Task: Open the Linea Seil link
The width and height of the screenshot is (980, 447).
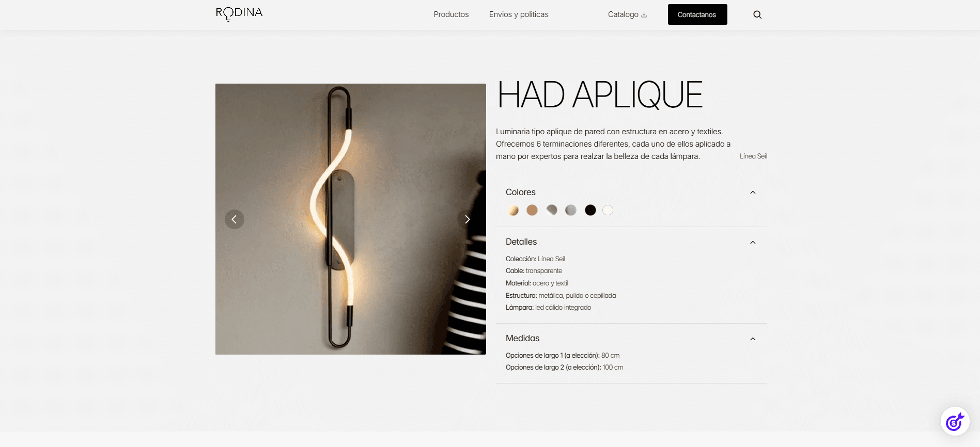Action: [753, 156]
